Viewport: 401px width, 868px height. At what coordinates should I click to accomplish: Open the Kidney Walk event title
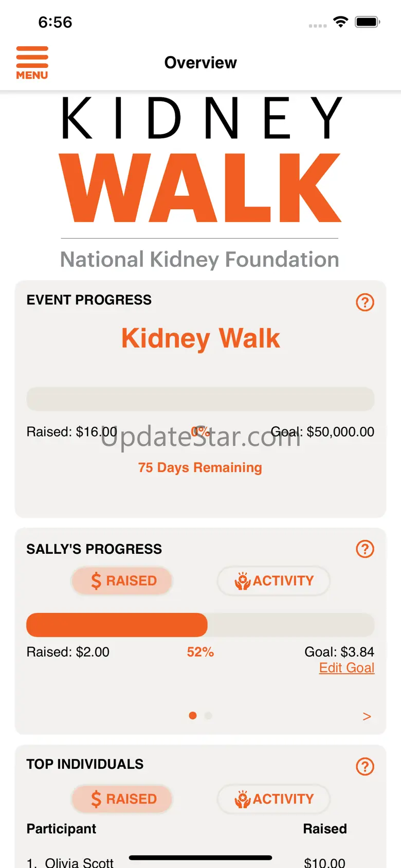point(200,338)
